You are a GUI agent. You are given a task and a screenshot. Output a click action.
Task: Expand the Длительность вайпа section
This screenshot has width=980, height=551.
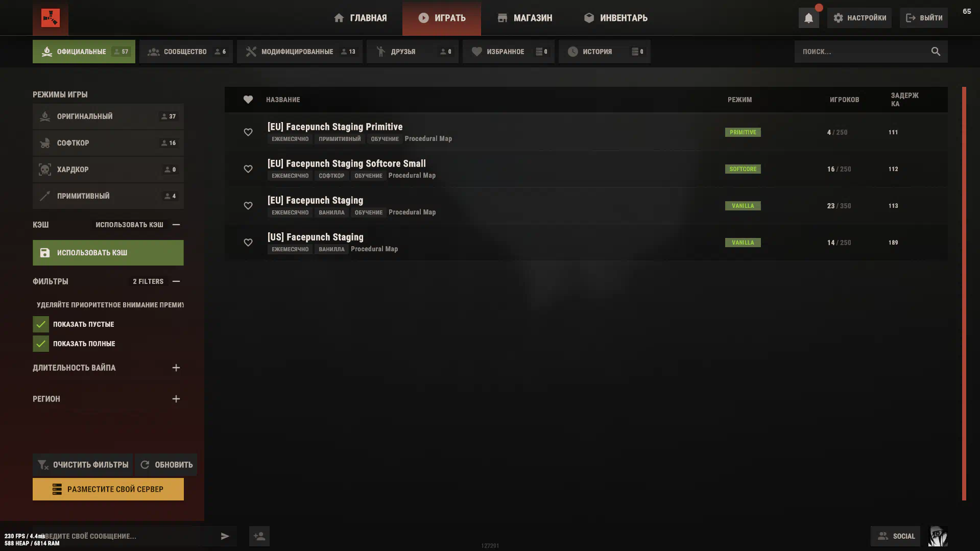coord(176,368)
